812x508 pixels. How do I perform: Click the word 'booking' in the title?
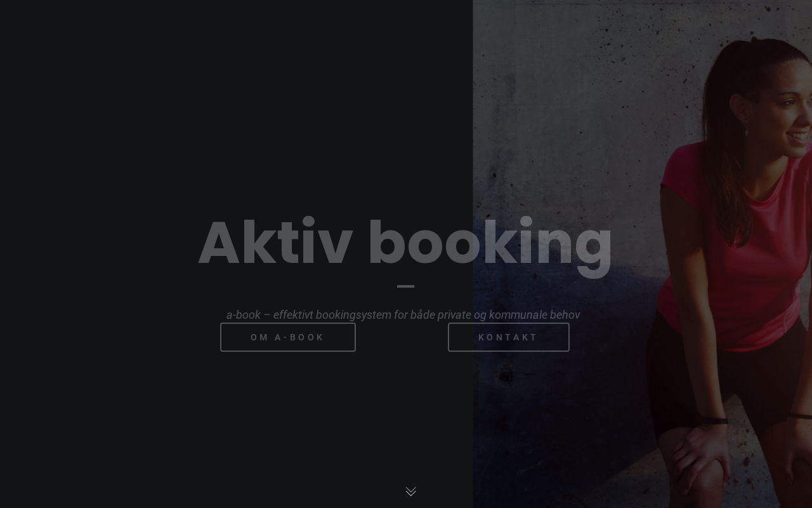(490, 246)
